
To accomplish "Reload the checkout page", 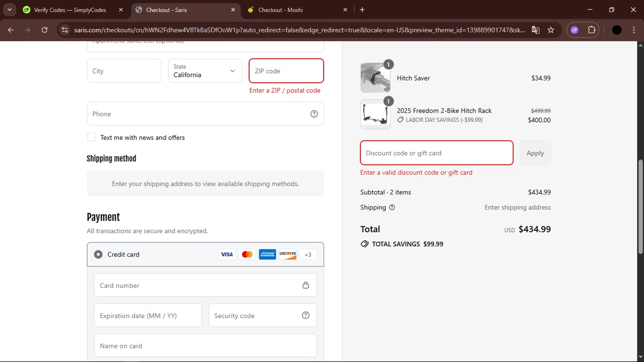I will coord(45,30).
